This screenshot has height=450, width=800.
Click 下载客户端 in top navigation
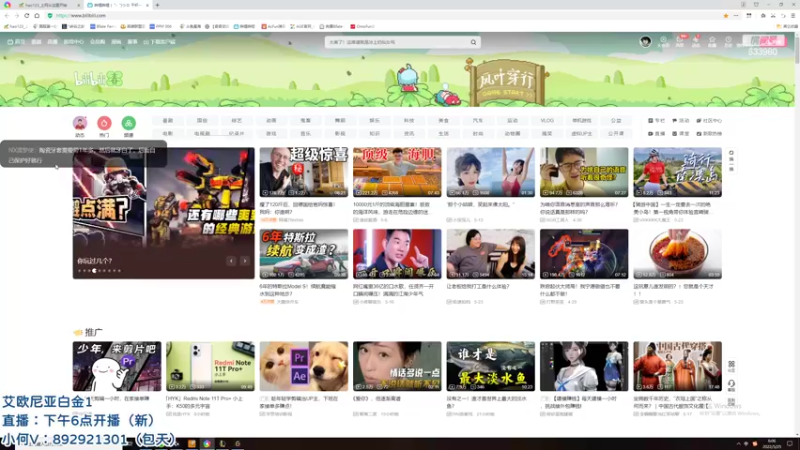pyautogui.click(x=159, y=42)
